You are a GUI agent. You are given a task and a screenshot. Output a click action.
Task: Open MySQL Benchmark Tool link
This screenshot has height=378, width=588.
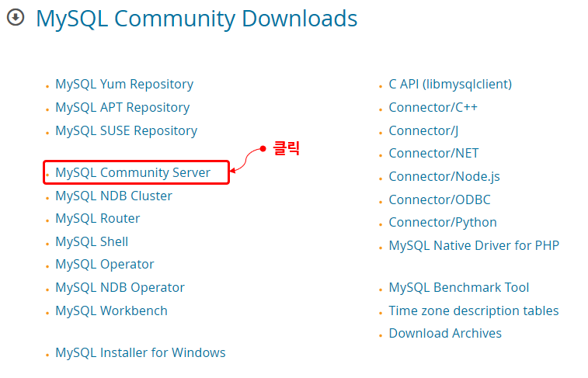pyautogui.click(x=458, y=288)
